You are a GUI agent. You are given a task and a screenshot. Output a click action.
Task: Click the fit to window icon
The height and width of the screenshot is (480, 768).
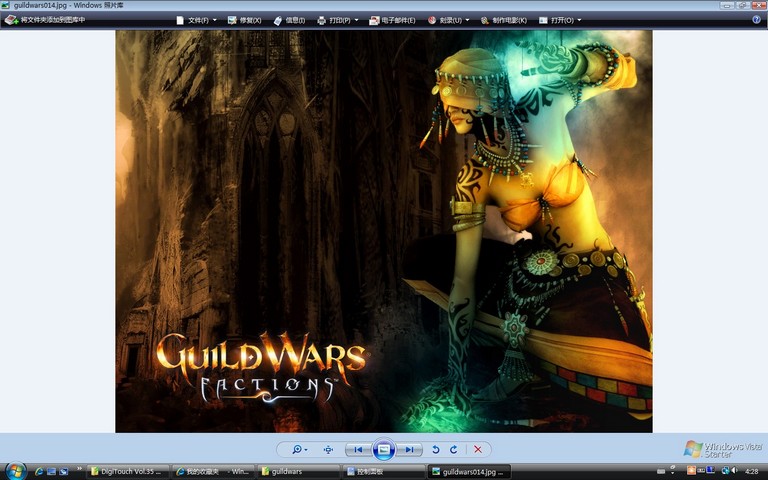point(328,449)
